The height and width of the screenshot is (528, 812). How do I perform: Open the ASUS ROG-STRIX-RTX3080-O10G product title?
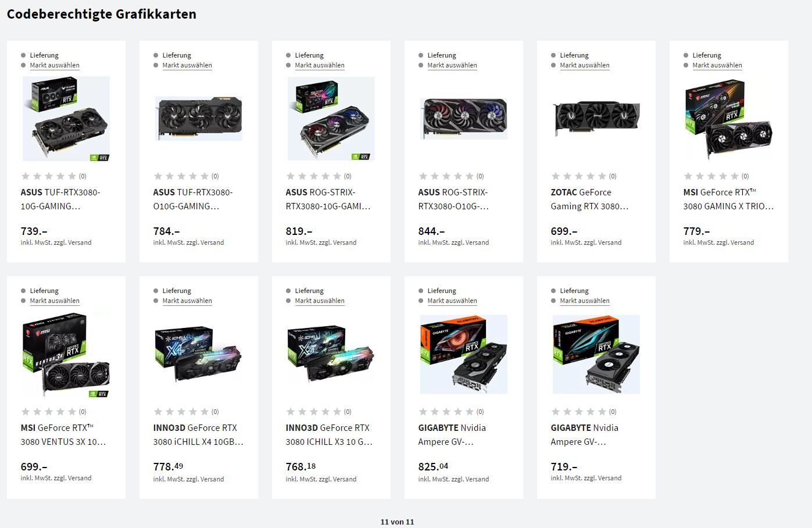click(453, 199)
